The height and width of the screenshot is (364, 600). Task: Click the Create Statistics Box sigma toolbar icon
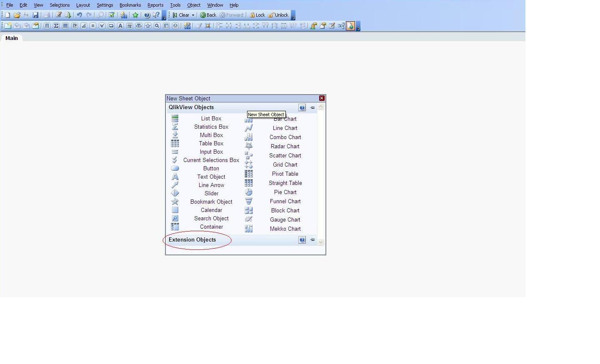56,26
